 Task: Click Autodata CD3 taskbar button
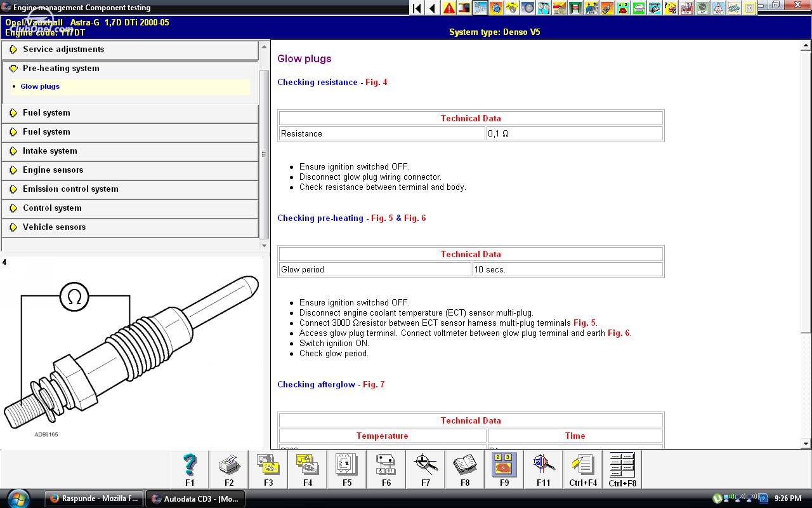pos(194,498)
